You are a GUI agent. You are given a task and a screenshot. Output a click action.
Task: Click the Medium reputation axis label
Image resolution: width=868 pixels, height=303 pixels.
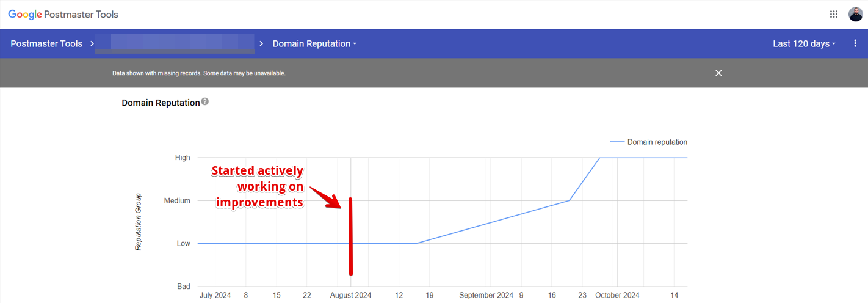point(177,200)
